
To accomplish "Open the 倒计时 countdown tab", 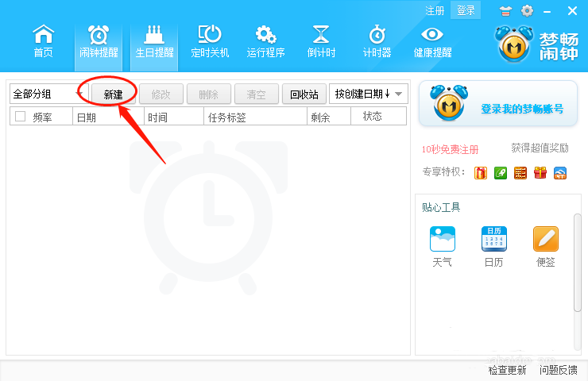I will click(x=321, y=41).
